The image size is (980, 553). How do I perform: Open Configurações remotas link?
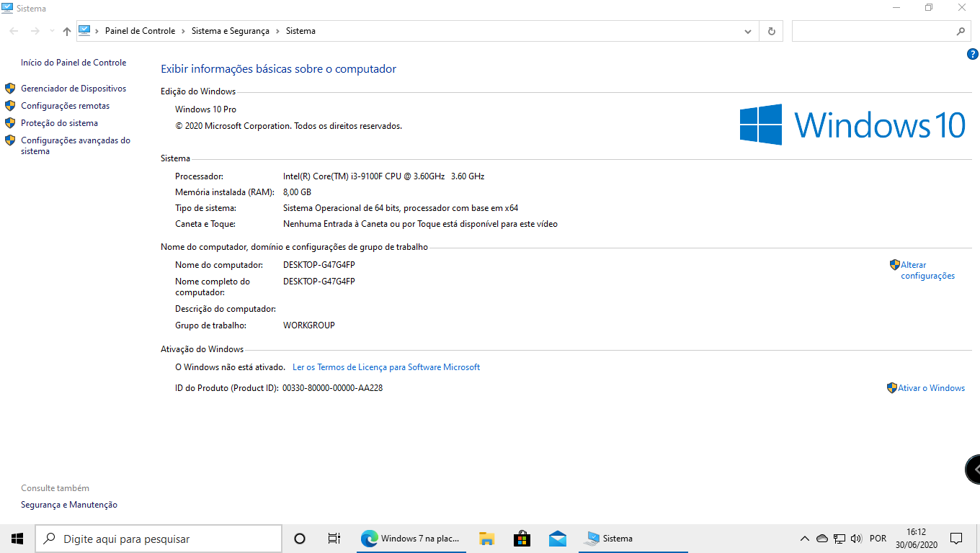(66, 106)
